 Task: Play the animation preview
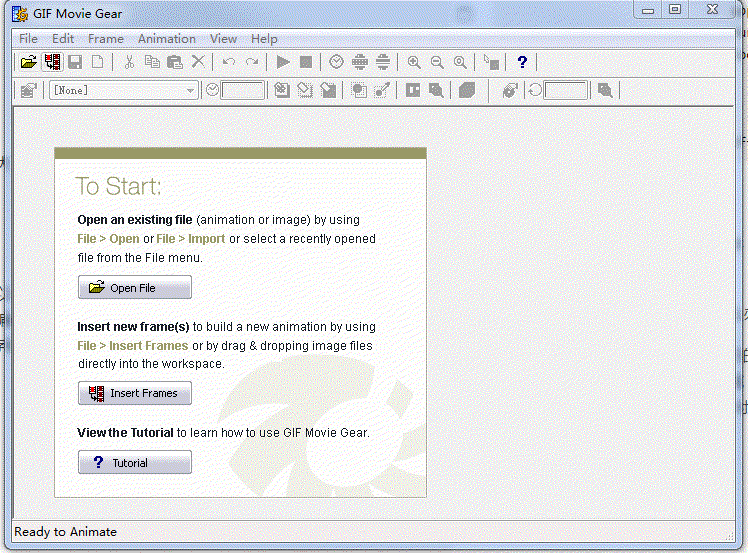pos(283,62)
